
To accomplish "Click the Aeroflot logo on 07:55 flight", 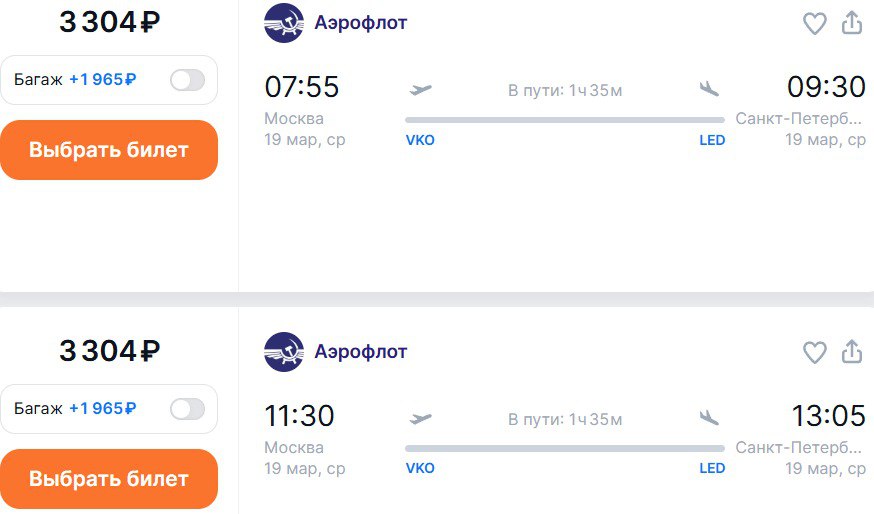I will point(284,23).
